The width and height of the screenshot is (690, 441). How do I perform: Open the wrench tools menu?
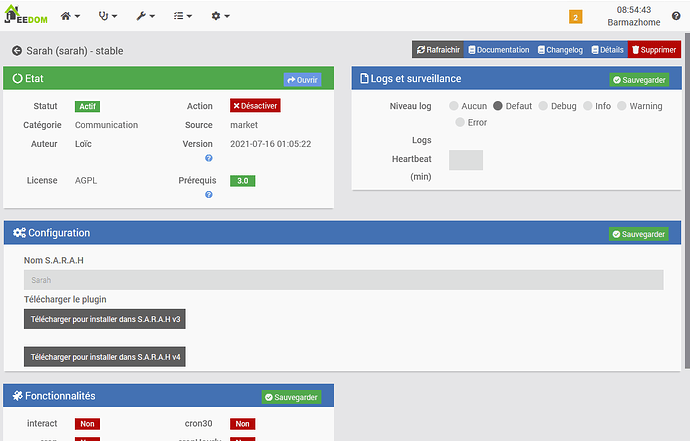click(x=141, y=16)
